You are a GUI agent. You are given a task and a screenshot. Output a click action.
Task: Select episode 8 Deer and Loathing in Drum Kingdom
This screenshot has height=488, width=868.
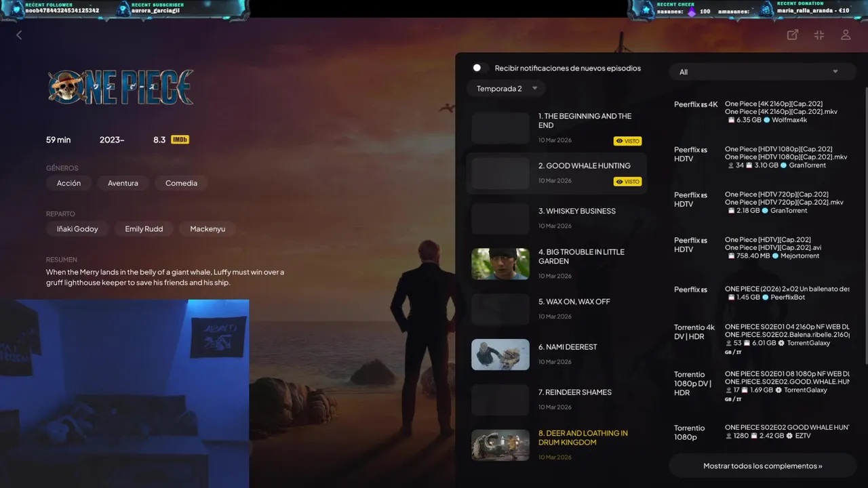point(556,445)
